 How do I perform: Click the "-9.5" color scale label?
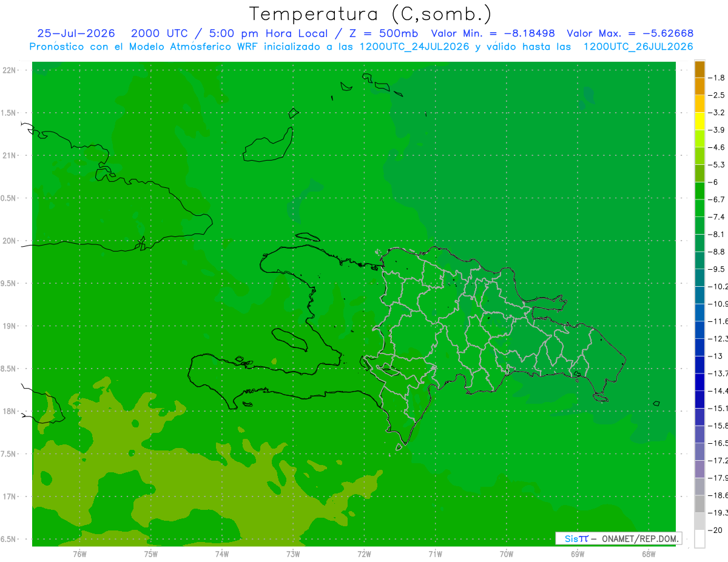716,269
